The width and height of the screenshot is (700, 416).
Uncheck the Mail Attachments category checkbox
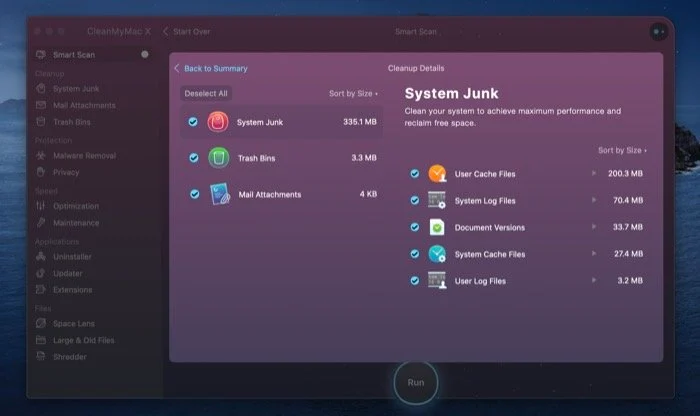pos(195,194)
